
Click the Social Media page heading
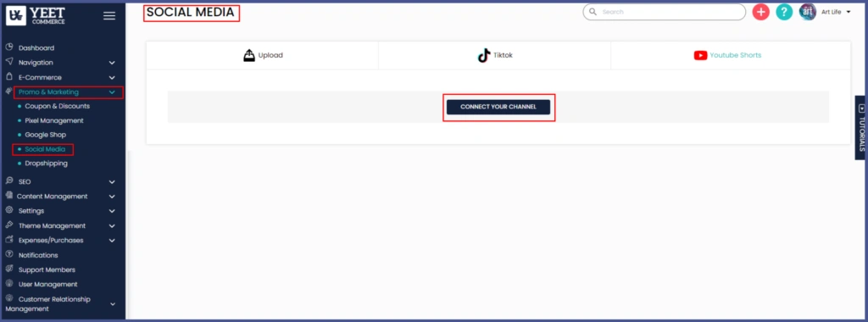191,12
